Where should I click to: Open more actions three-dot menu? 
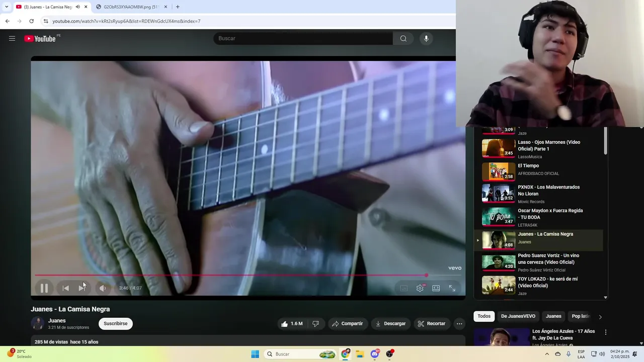pyautogui.click(x=459, y=324)
